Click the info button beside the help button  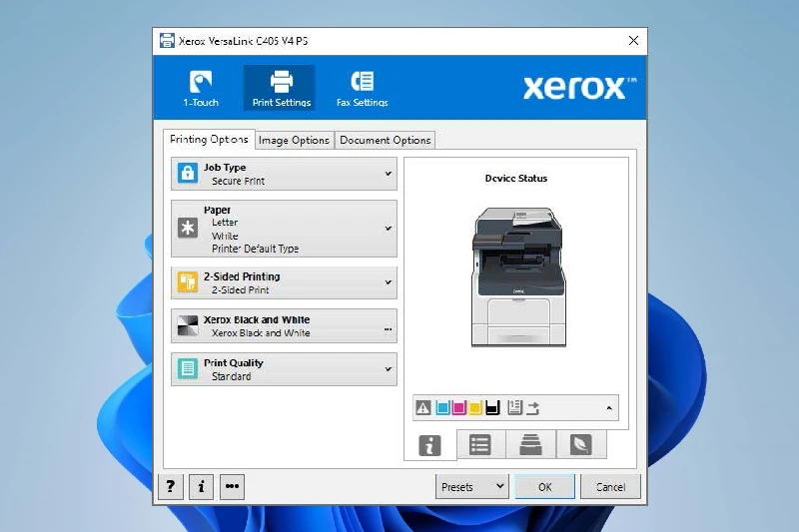202,486
